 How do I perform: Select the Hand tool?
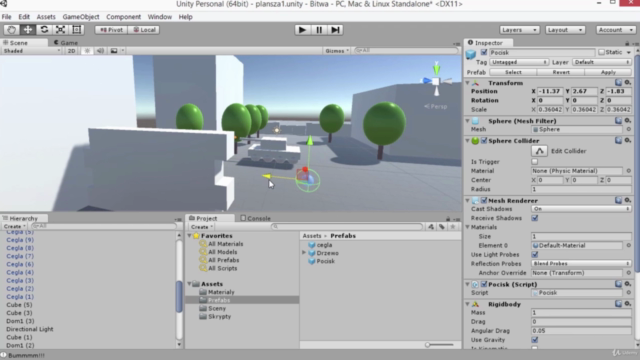(x=11, y=30)
